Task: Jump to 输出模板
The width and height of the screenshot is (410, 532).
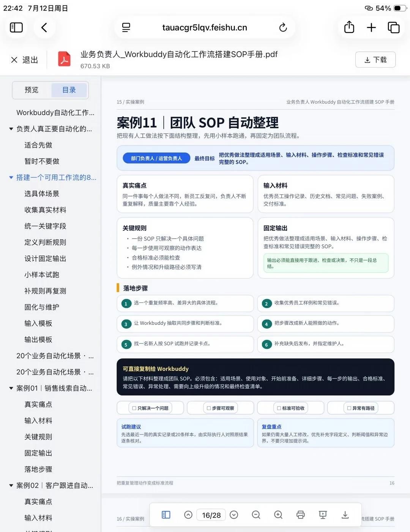Action: click(x=38, y=340)
